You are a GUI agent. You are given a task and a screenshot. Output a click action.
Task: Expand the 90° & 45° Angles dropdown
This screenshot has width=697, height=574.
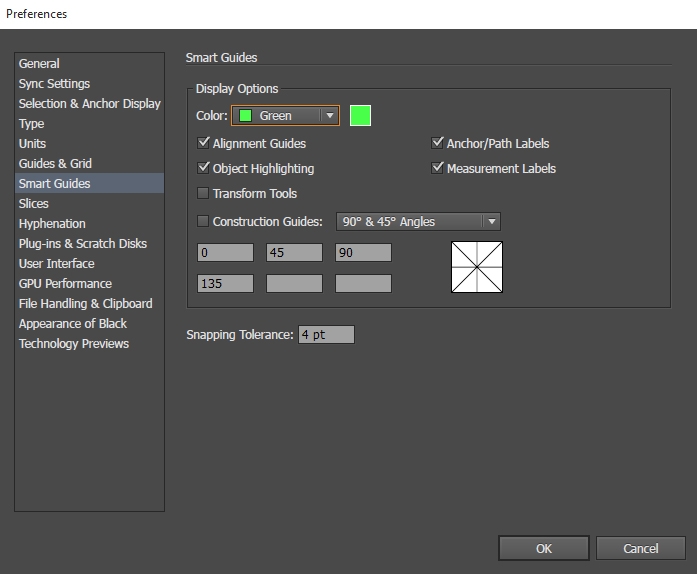(x=418, y=221)
